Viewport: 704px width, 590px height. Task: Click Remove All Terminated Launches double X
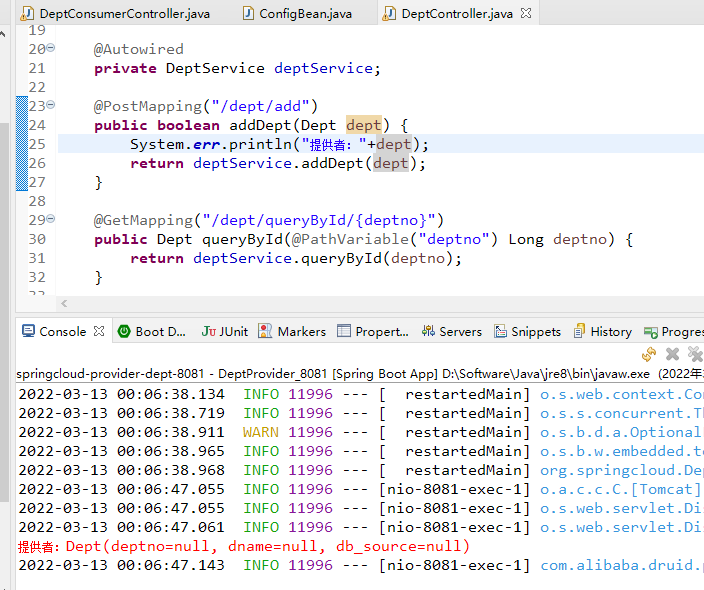pyautogui.click(x=695, y=354)
